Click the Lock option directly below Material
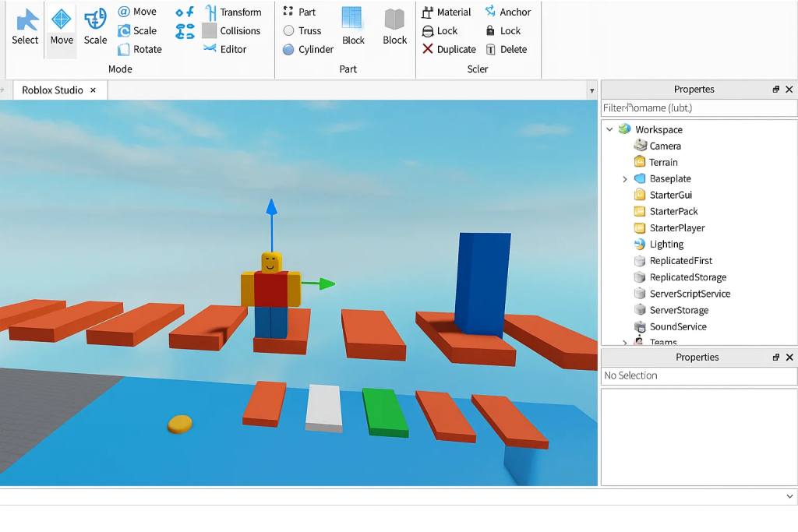Image resolution: width=798 pixels, height=532 pixels. click(x=440, y=30)
